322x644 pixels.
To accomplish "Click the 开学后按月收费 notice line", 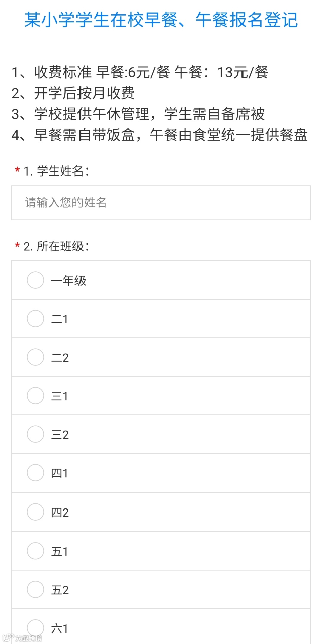I will (x=73, y=93).
